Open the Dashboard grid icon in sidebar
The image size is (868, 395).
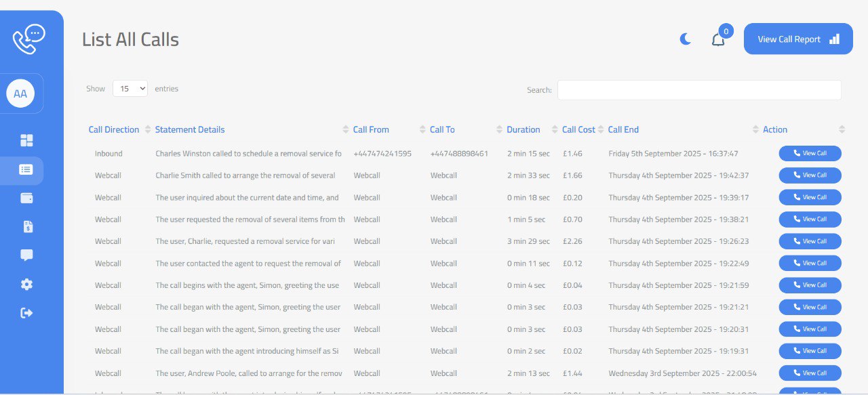[x=26, y=140]
